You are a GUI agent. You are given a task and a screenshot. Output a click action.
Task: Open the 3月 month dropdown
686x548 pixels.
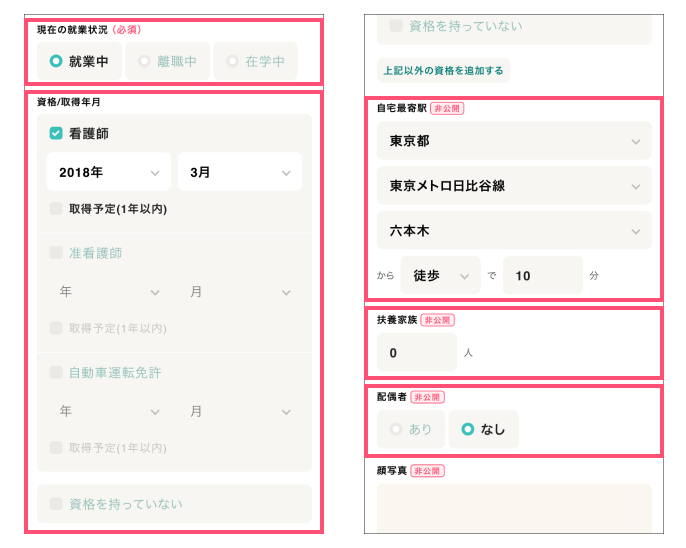point(239,172)
